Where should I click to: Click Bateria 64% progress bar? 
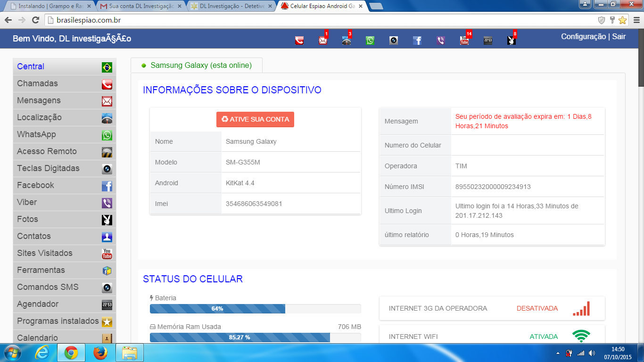(x=255, y=309)
